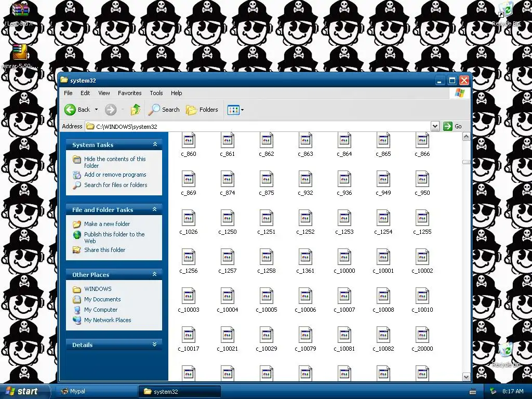Image resolution: width=532 pixels, height=399 pixels.
Task: Open My Network Places link
Action: pyautogui.click(x=108, y=320)
